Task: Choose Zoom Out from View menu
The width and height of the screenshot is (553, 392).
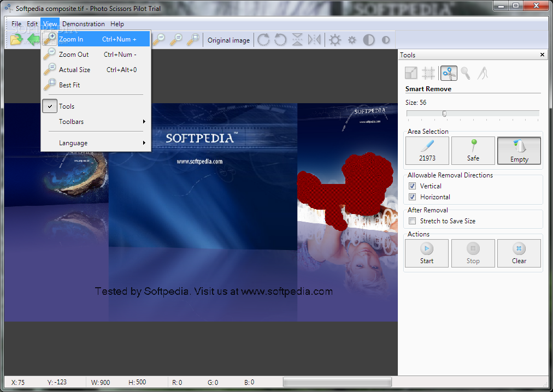Action: point(96,54)
